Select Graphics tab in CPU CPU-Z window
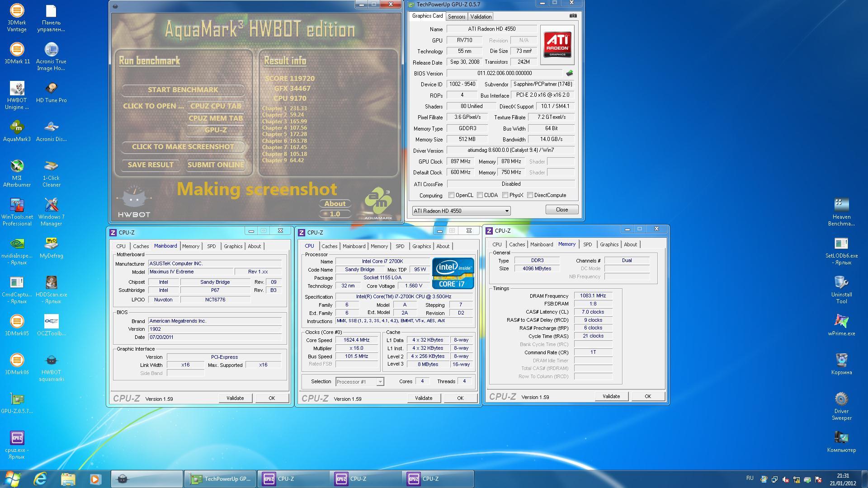The image size is (868, 488). [421, 246]
